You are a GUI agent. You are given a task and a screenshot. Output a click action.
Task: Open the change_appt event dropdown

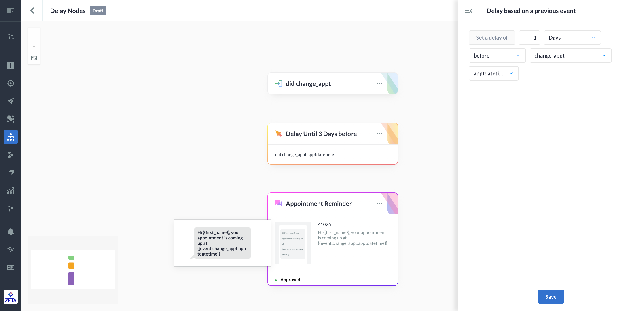click(570, 55)
